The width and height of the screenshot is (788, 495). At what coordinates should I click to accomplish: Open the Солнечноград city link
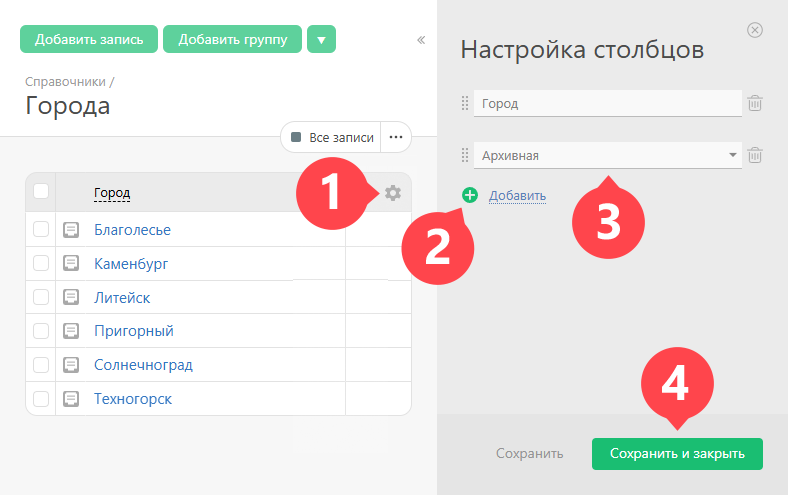143,365
